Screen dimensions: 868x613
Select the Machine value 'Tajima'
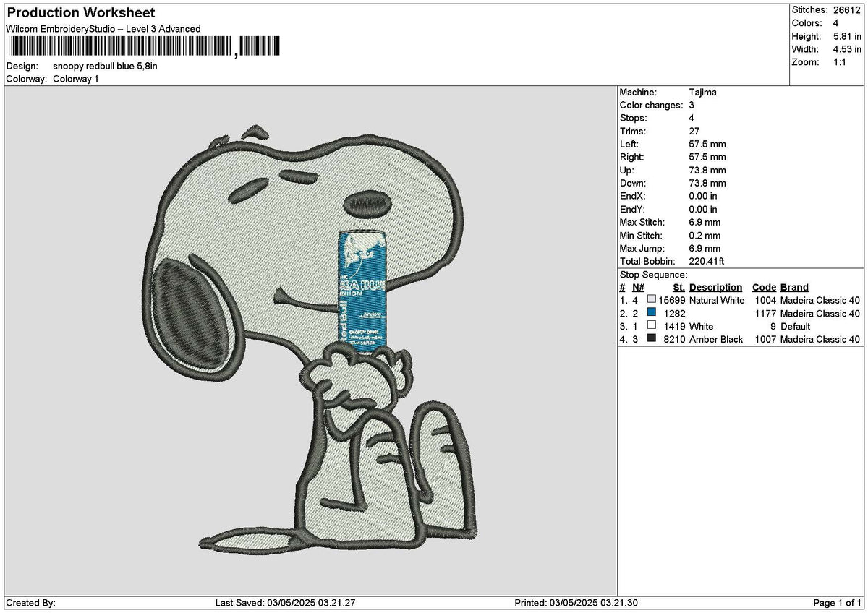[x=703, y=93]
